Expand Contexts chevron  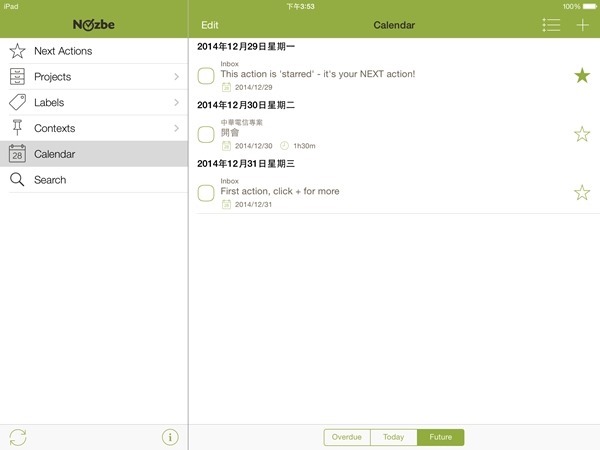pos(176,128)
